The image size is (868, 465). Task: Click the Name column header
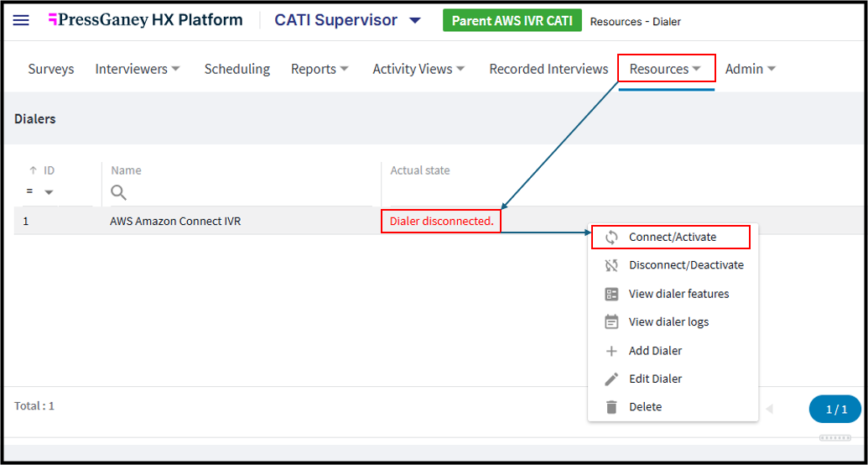click(126, 170)
